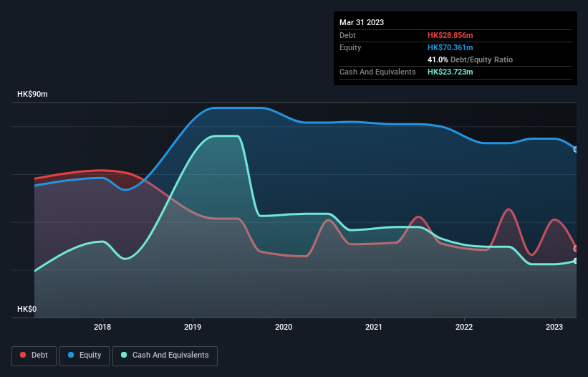This screenshot has height=377, width=588.
Task: Click the Equity row label in tooltip
Action: click(350, 47)
